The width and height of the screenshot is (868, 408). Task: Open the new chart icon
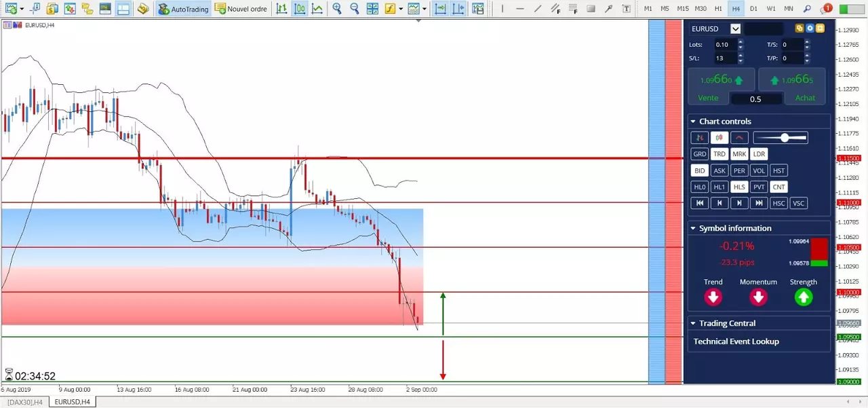(x=10, y=9)
